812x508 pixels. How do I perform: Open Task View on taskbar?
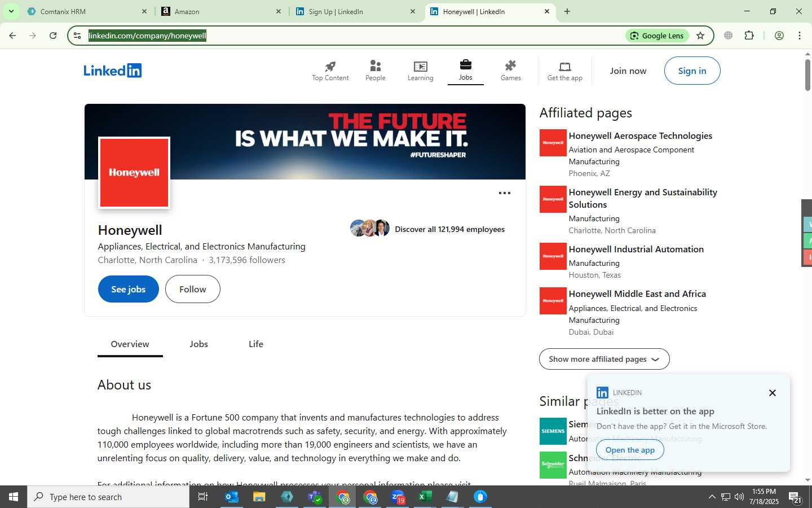203,497
